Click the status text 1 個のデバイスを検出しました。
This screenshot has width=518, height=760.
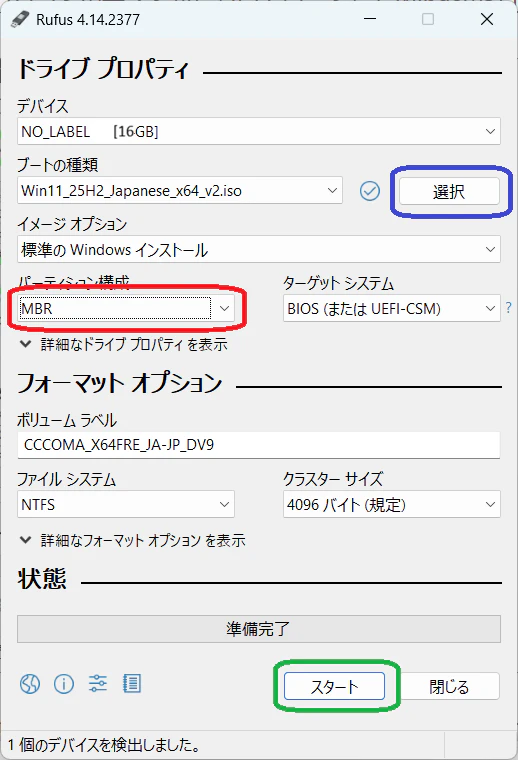(x=104, y=745)
